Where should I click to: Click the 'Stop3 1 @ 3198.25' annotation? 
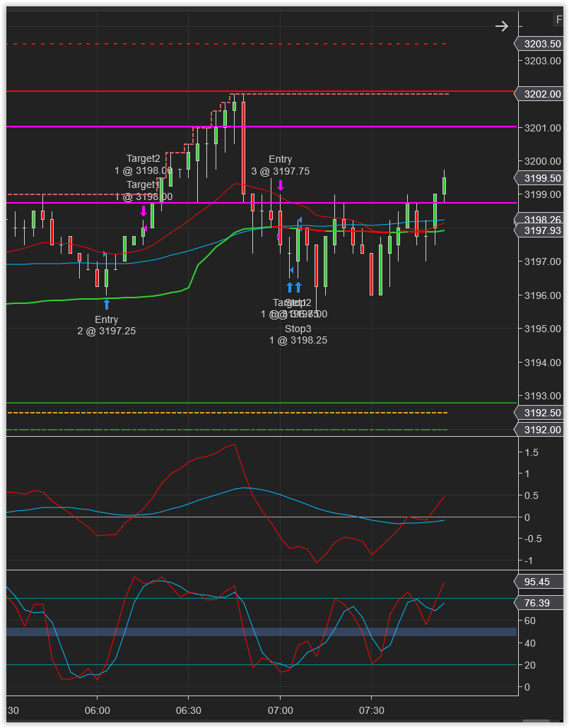point(298,335)
